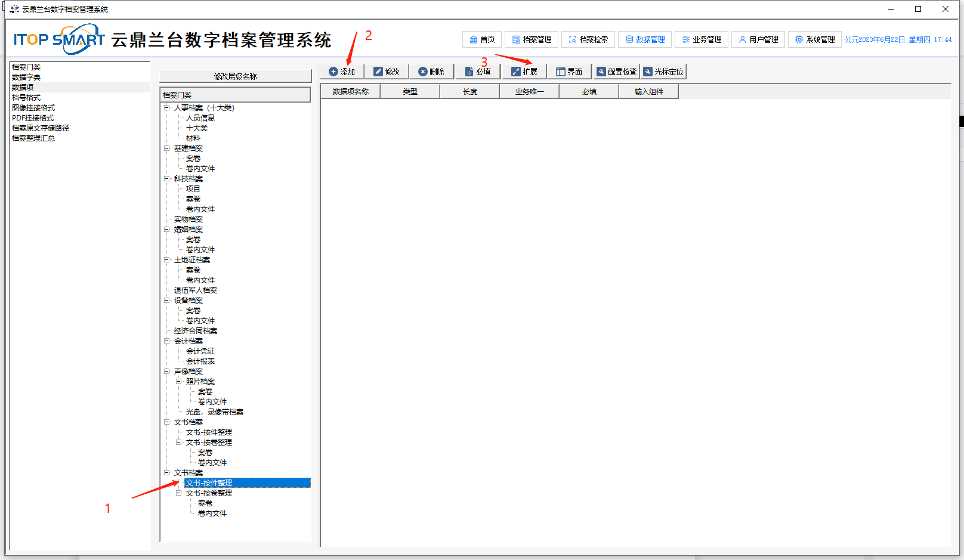Click the 删除 (Delete) toolbar button
This screenshot has height=560, width=964.
pyautogui.click(x=431, y=72)
